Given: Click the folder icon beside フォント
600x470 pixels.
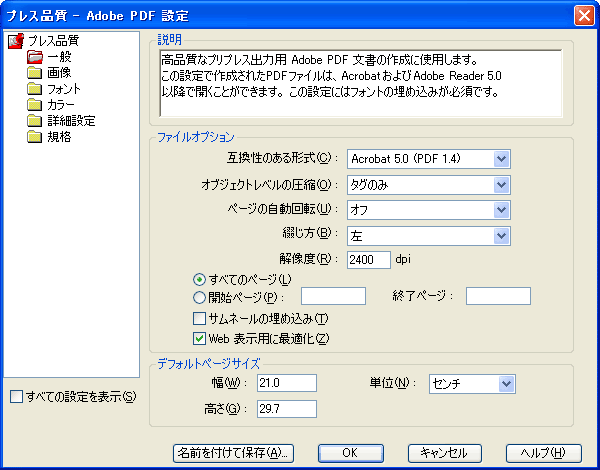Looking at the screenshot, I should [35, 89].
